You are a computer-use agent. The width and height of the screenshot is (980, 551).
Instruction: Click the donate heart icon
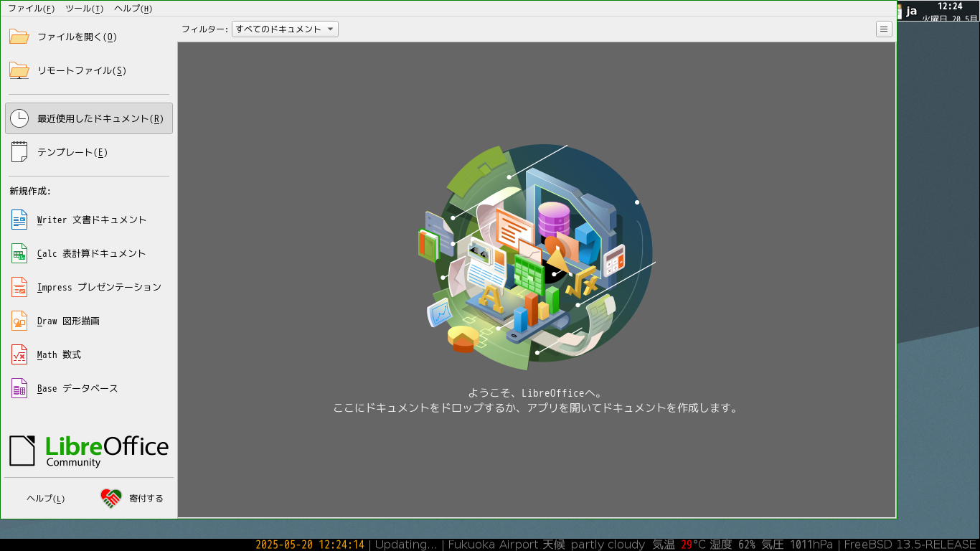pos(111,498)
